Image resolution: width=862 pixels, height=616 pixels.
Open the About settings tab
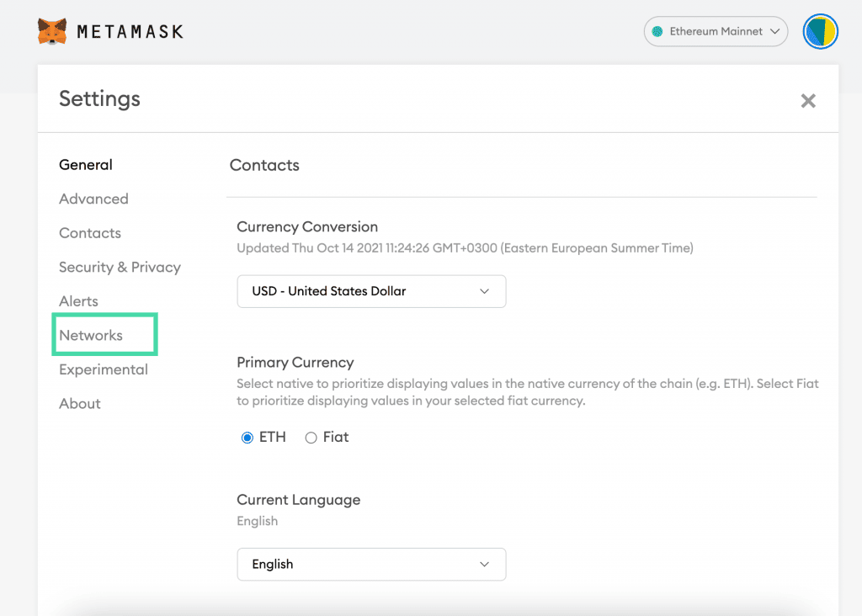[x=80, y=403]
